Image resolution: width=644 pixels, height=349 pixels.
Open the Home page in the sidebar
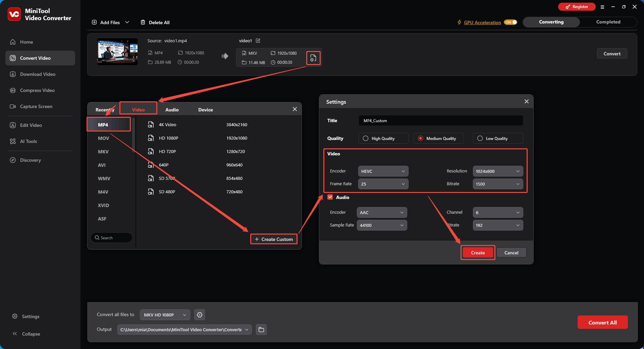pyautogui.click(x=40, y=42)
